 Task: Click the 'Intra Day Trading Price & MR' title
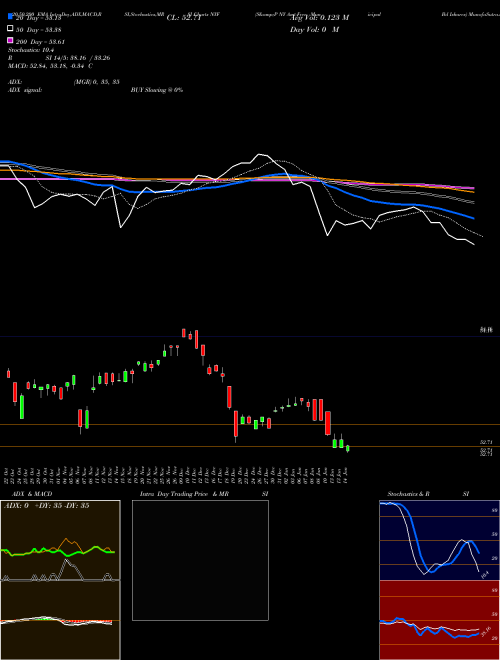(184, 494)
